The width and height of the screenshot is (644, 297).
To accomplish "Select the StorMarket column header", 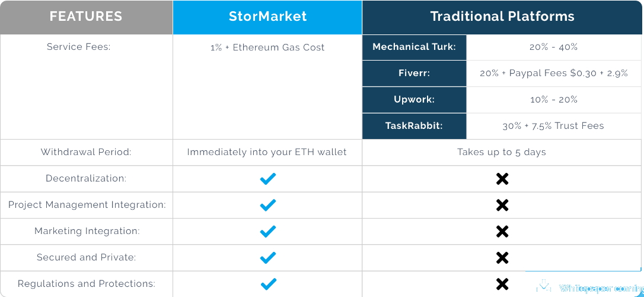I will click(267, 17).
